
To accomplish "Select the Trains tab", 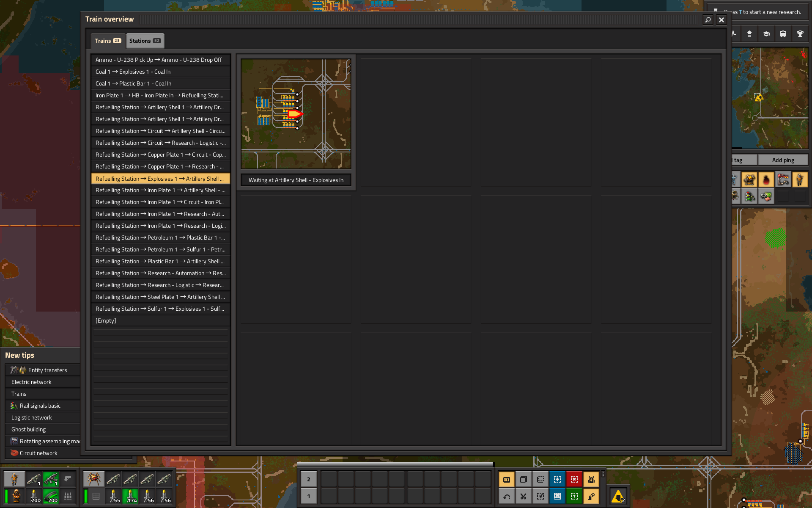I will (x=108, y=41).
